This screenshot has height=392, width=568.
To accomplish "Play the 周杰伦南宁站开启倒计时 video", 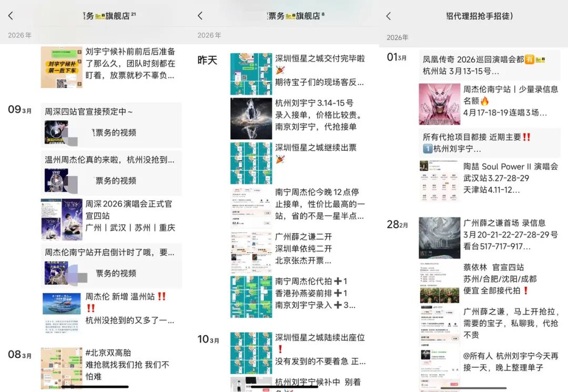I will pos(56,273).
